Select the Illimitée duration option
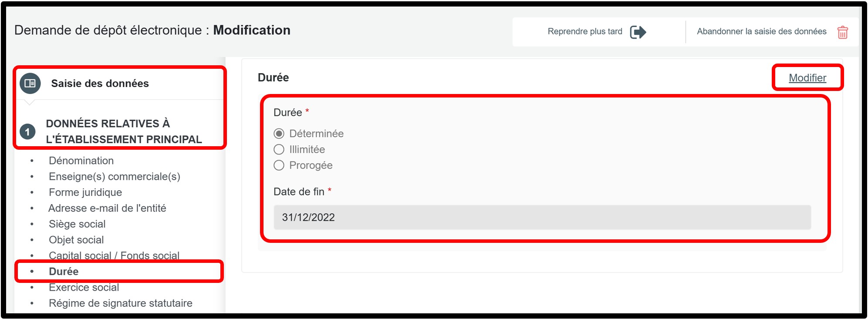The image size is (868, 319). point(279,150)
